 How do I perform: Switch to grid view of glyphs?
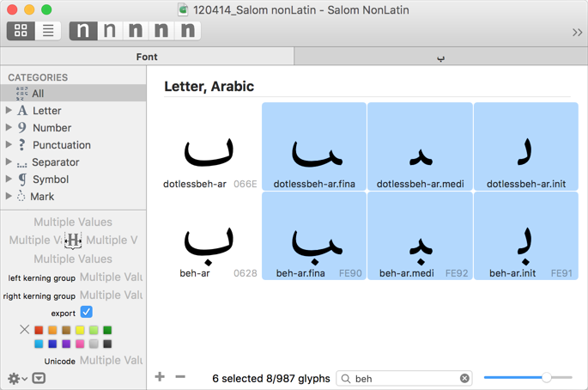[x=21, y=31]
